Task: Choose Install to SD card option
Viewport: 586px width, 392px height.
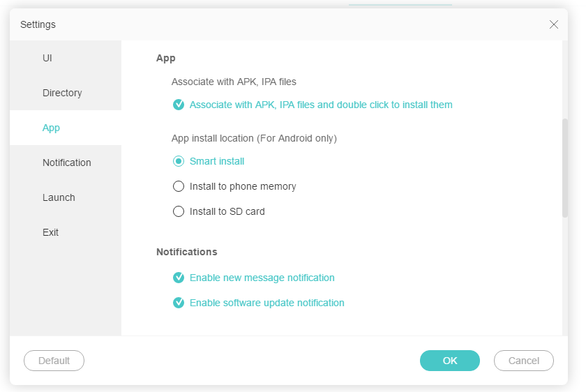Action: pos(179,211)
